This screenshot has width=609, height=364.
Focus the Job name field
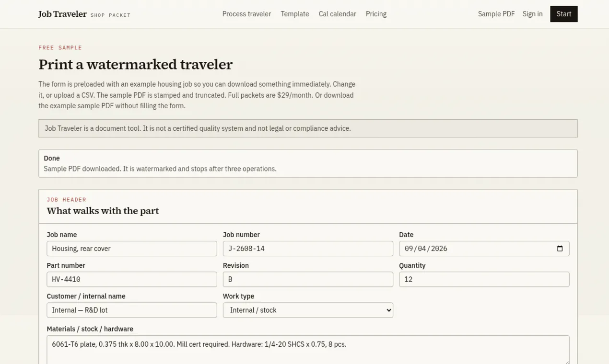pos(132,249)
